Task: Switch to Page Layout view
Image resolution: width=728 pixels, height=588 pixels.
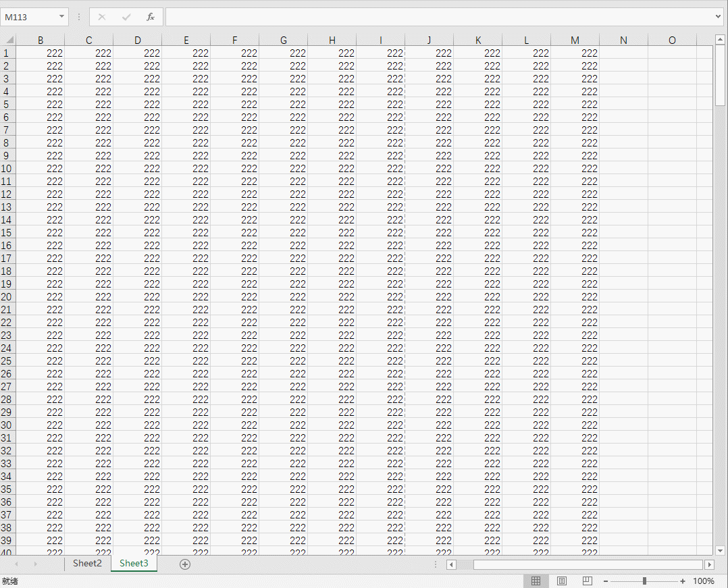Action: [562, 581]
